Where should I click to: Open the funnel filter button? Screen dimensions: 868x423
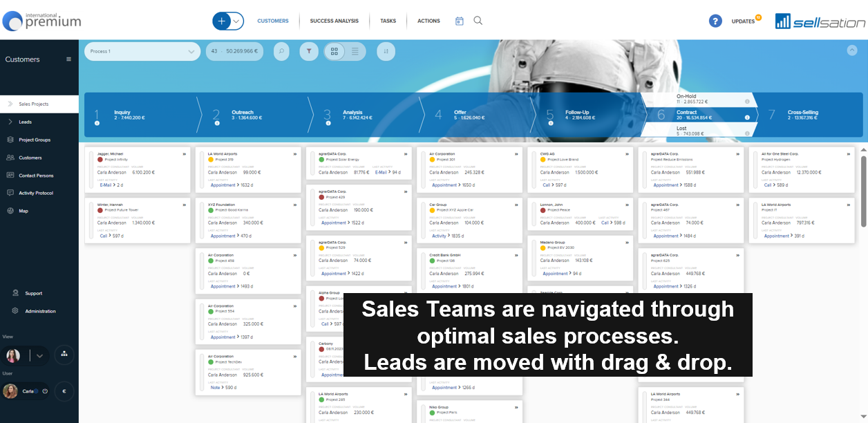(308, 51)
